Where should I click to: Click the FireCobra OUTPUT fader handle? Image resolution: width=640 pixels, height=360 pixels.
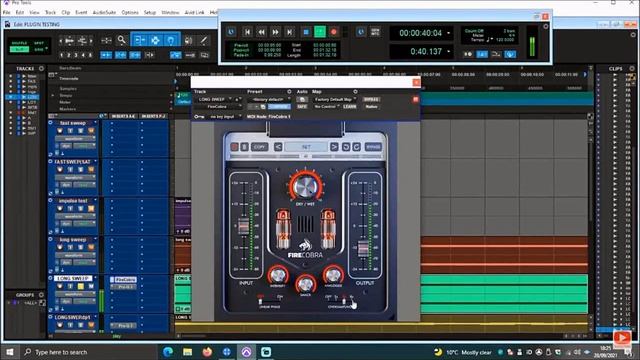363,249
